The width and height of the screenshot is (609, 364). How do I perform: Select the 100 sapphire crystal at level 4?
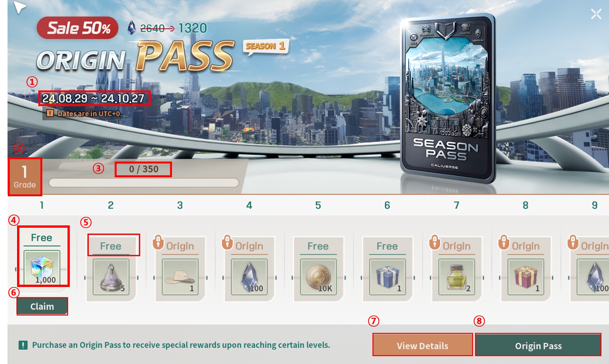[x=249, y=277]
